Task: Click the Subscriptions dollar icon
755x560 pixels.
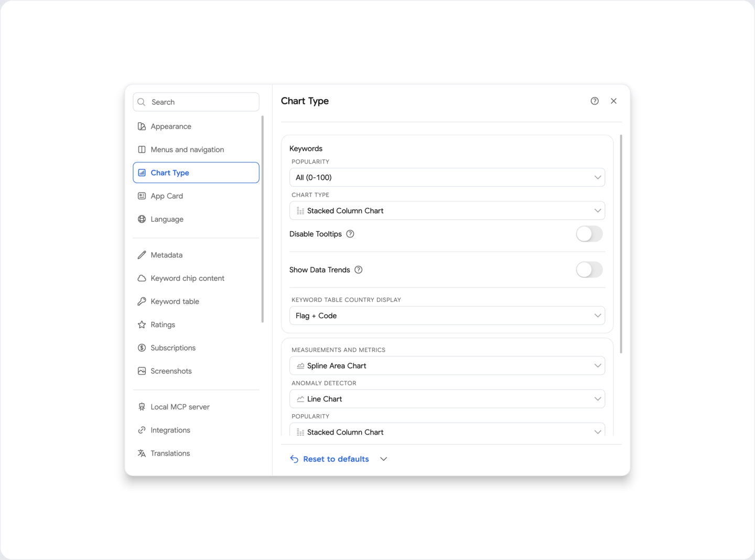Action: click(142, 348)
